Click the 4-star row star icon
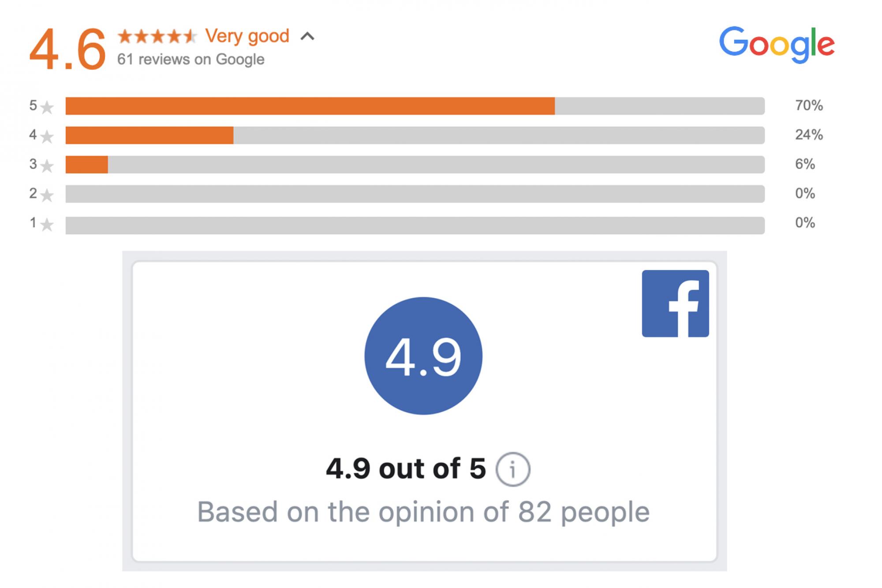This screenshot has height=588, width=882. click(47, 137)
